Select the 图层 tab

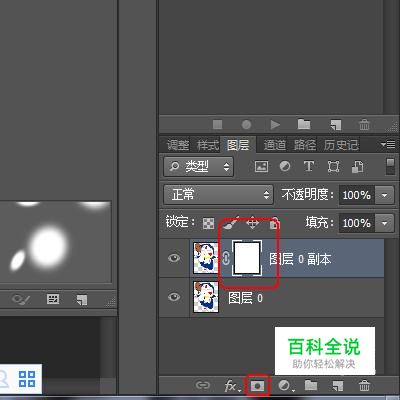[238, 145]
